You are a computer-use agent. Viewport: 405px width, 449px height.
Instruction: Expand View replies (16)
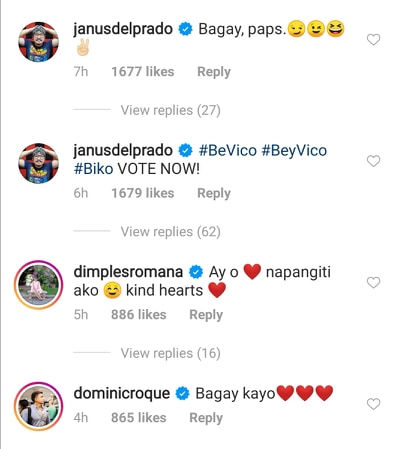(x=170, y=353)
